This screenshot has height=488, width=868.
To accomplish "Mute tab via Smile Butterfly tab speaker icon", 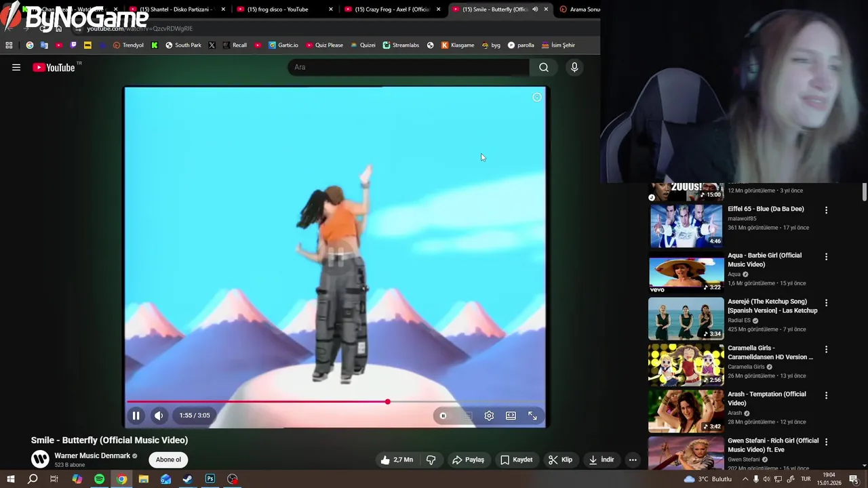I will (535, 9).
